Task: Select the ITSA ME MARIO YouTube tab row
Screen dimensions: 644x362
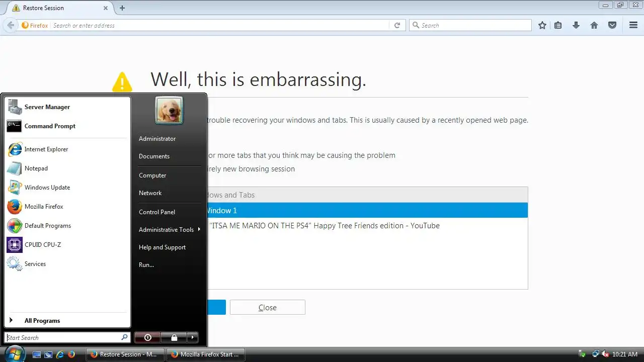Action: (367, 226)
